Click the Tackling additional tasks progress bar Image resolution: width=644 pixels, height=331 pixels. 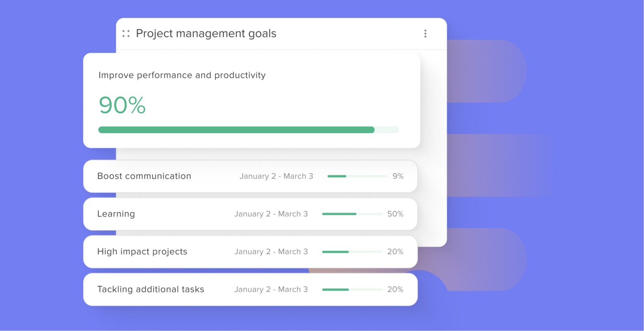[352, 289]
